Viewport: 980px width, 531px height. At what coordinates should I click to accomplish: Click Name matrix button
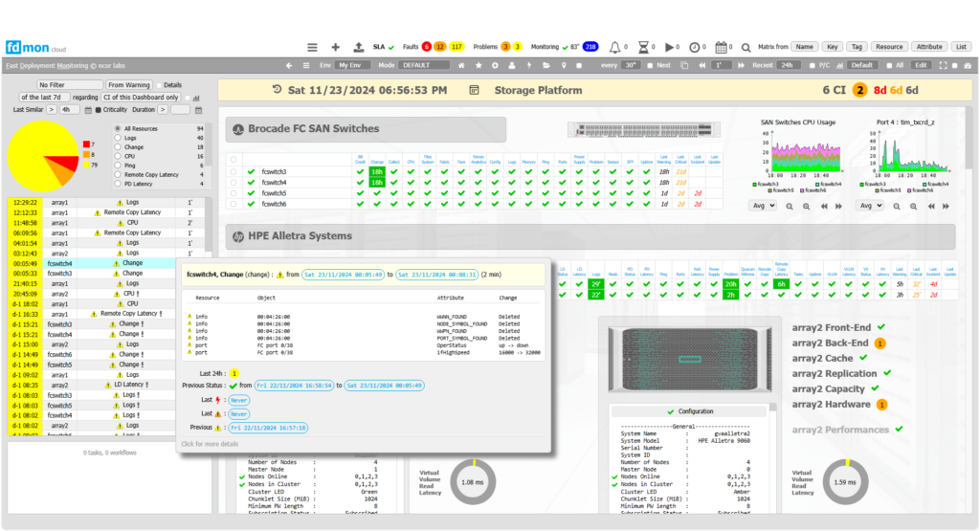tap(804, 47)
